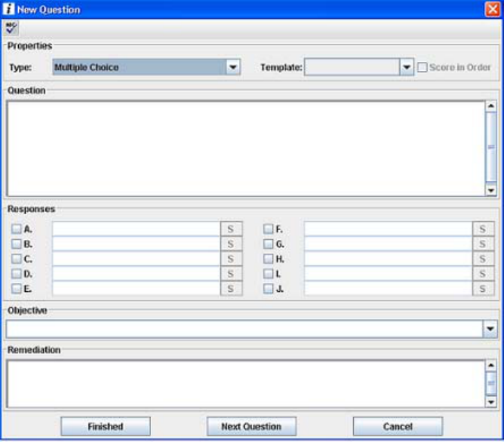Toggle the checkbox for response H
The width and height of the screenshot is (504, 442).
click(x=268, y=259)
